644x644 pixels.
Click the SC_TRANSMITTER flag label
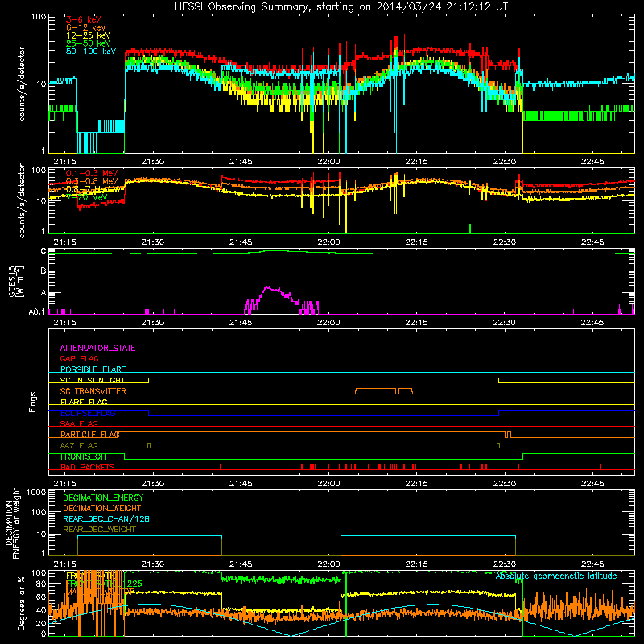pos(93,391)
